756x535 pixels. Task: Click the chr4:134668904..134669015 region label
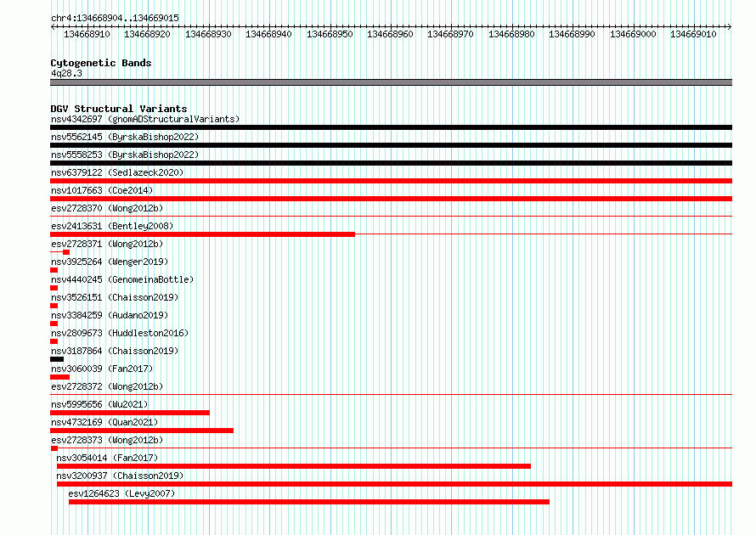pyautogui.click(x=115, y=18)
